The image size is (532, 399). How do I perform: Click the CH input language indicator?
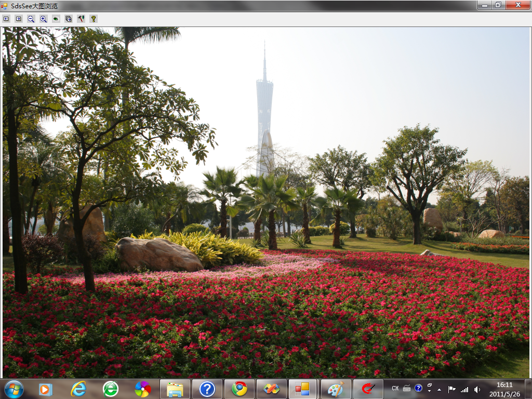(395, 389)
